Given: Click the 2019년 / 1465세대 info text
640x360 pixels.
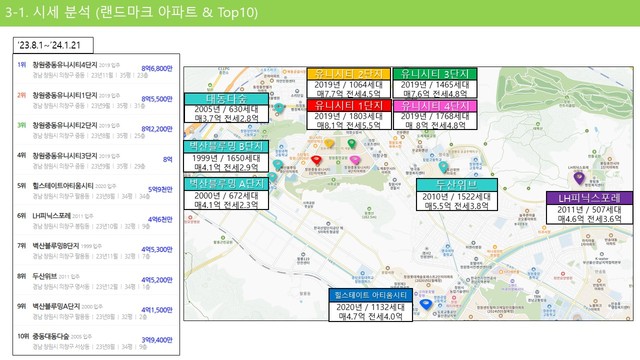Looking at the screenshot, I should tap(435, 84).
